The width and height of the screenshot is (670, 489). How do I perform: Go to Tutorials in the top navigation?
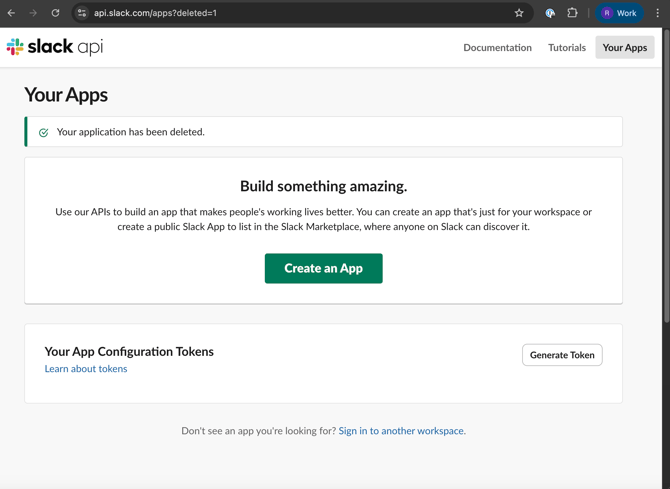point(566,47)
